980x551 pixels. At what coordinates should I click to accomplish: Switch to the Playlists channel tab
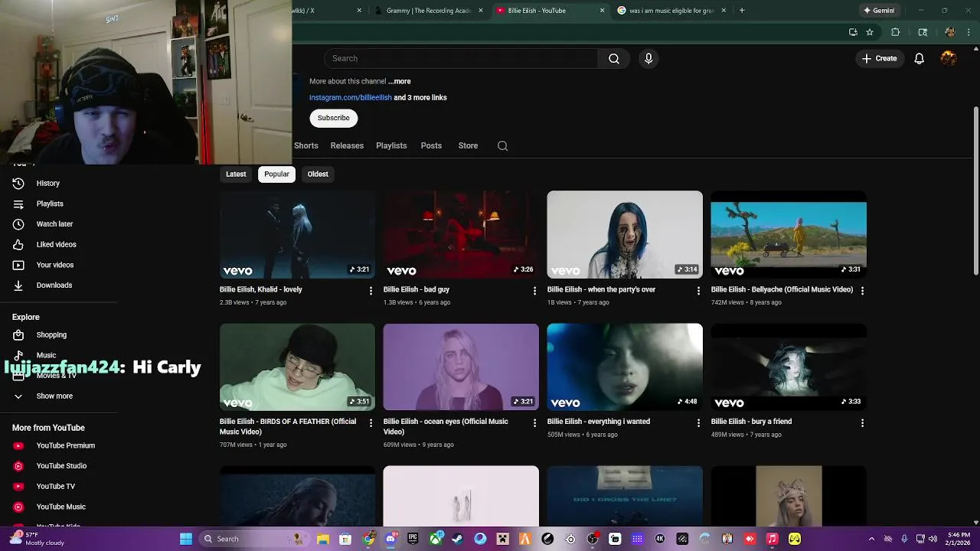(391, 145)
